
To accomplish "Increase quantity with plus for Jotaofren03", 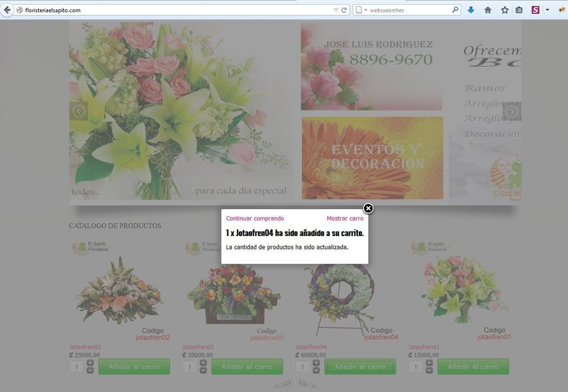I will click(203, 363).
